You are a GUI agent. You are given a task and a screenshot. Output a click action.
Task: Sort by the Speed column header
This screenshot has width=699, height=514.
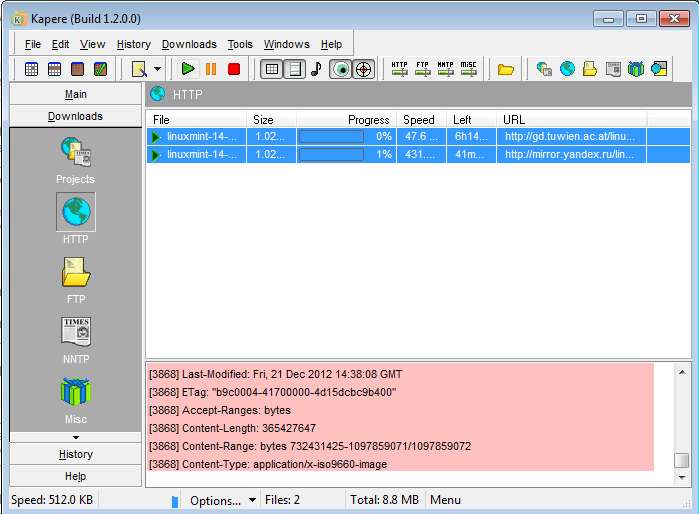pos(421,119)
